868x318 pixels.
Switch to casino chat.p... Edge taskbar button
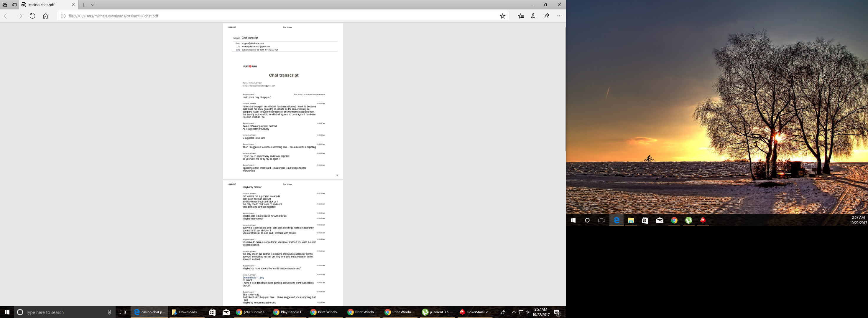(149, 312)
